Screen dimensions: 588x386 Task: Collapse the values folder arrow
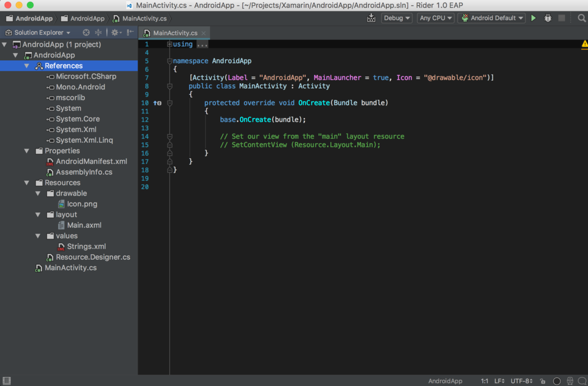[38, 236]
